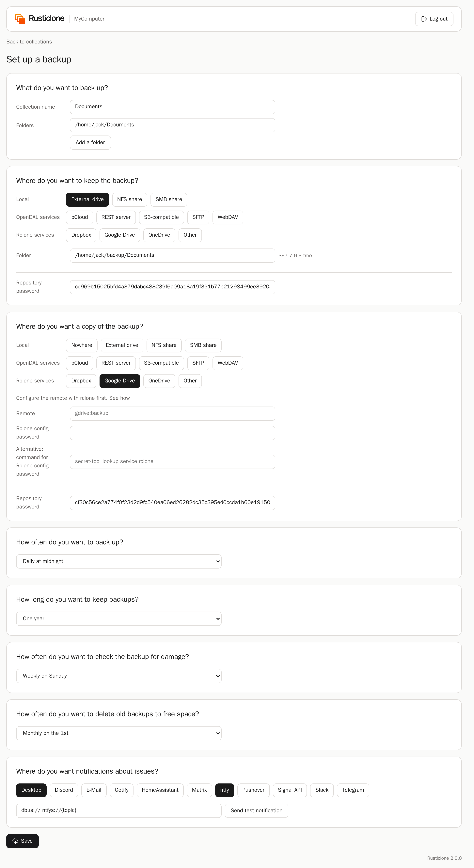Toggle Desktop notifications
Image resolution: width=474 pixels, height=868 pixels.
point(31,790)
